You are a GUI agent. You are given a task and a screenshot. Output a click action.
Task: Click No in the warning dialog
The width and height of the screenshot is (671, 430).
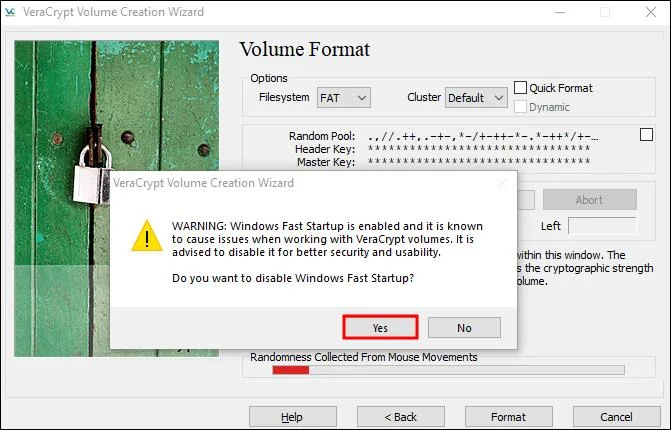coord(464,328)
